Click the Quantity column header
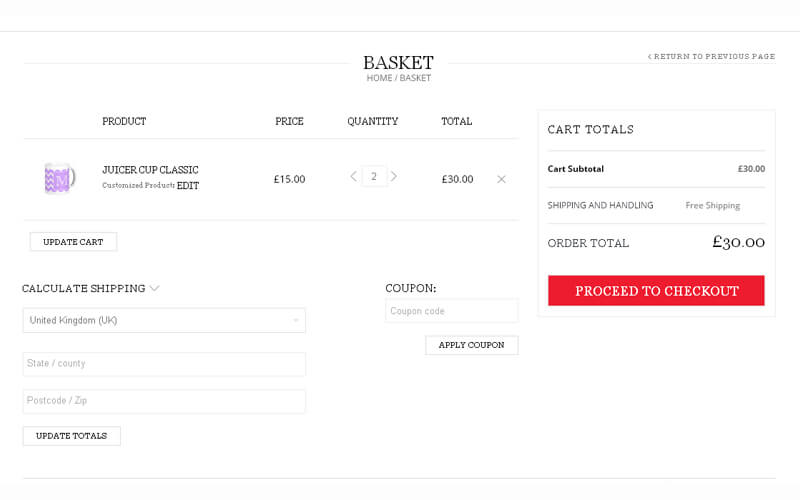The width and height of the screenshot is (800, 500). (372, 121)
